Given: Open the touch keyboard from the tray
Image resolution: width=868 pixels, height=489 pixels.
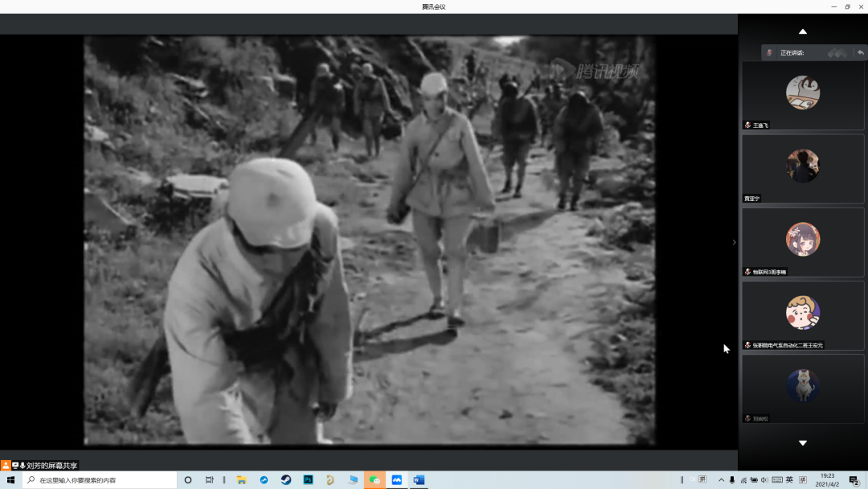Looking at the screenshot, I should click(777, 480).
